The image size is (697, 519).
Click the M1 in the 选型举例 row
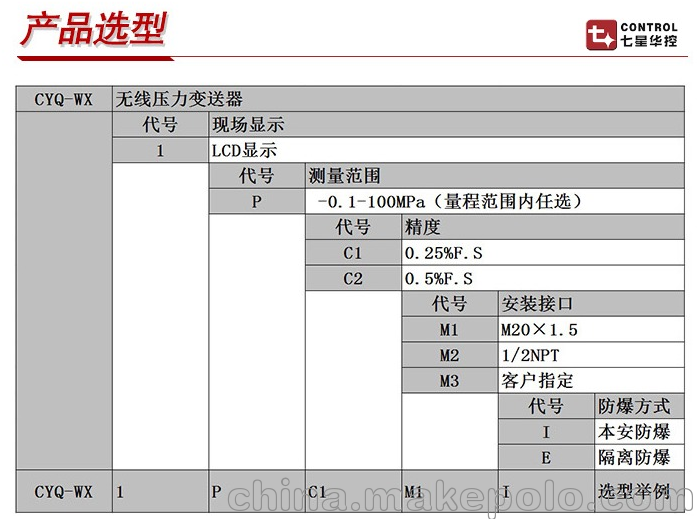(450, 491)
